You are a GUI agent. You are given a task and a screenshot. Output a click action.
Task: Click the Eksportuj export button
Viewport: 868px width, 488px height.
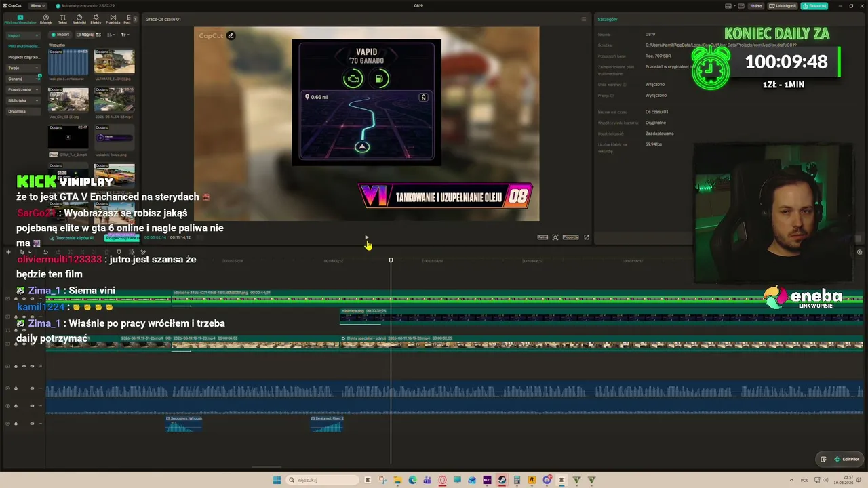click(x=814, y=6)
